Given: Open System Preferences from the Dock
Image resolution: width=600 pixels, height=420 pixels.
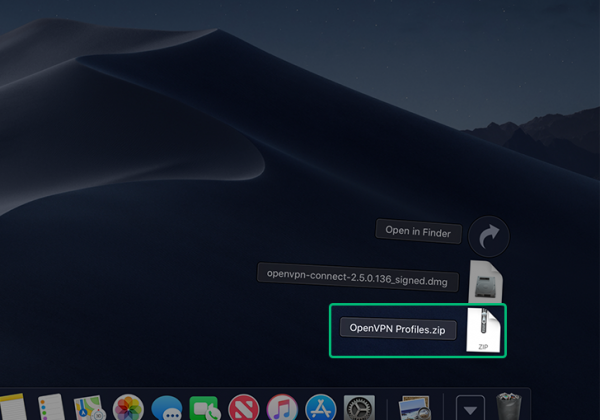Looking at the screenshot, I should pyautogui.click(x=359, y=408).
